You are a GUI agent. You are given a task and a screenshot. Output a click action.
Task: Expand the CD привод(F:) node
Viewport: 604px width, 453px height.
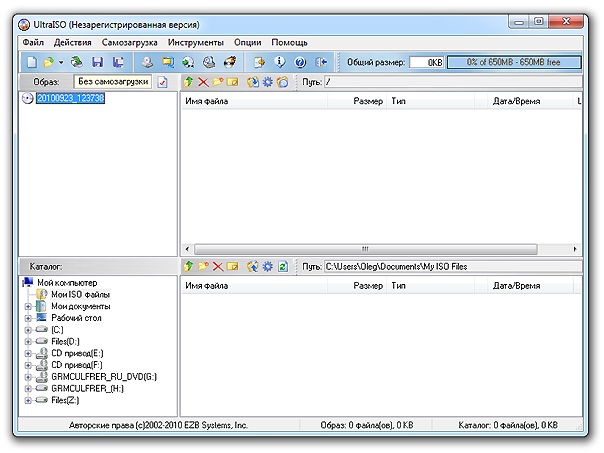(x=28, y=365)
